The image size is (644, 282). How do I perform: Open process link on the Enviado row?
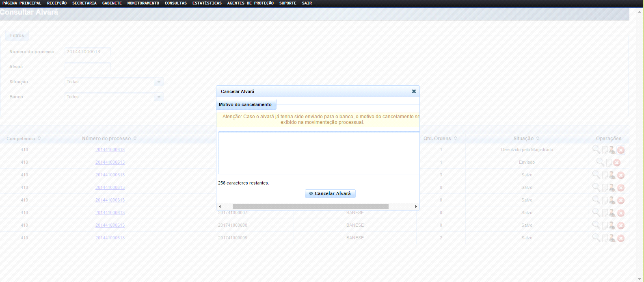point(110,162)
